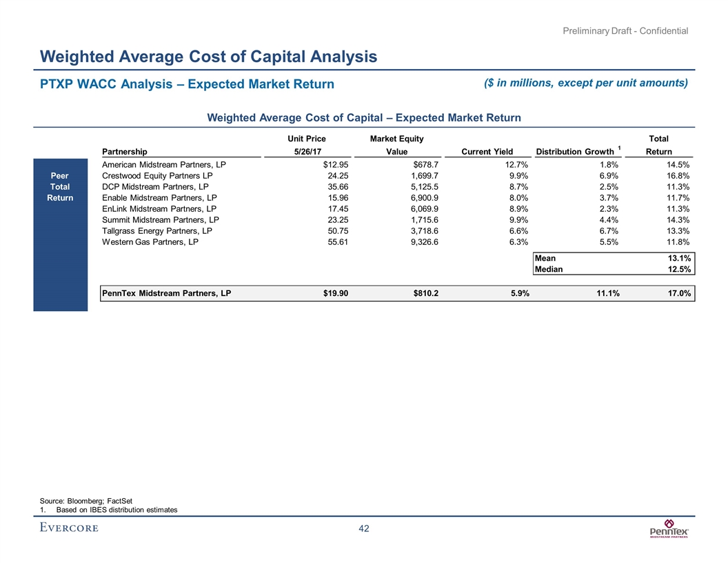Click the 'Unit Price 5/26/17' column header

coord(307,145)
